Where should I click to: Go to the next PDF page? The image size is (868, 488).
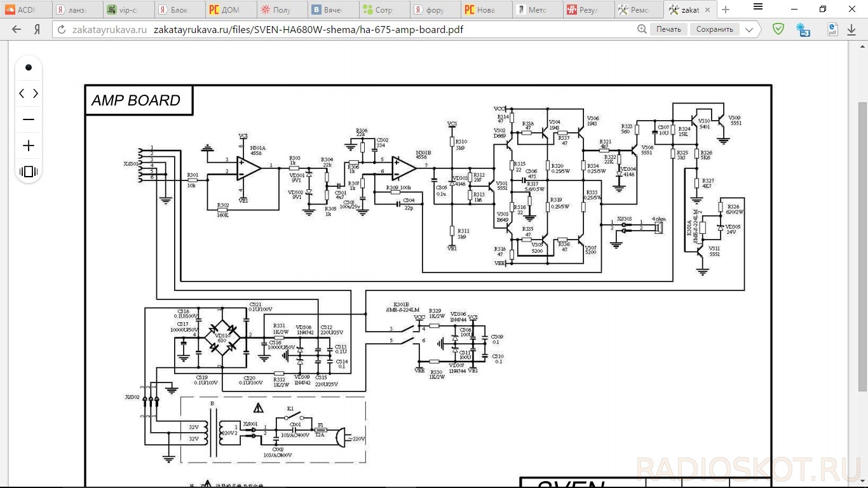pos(35,93)
